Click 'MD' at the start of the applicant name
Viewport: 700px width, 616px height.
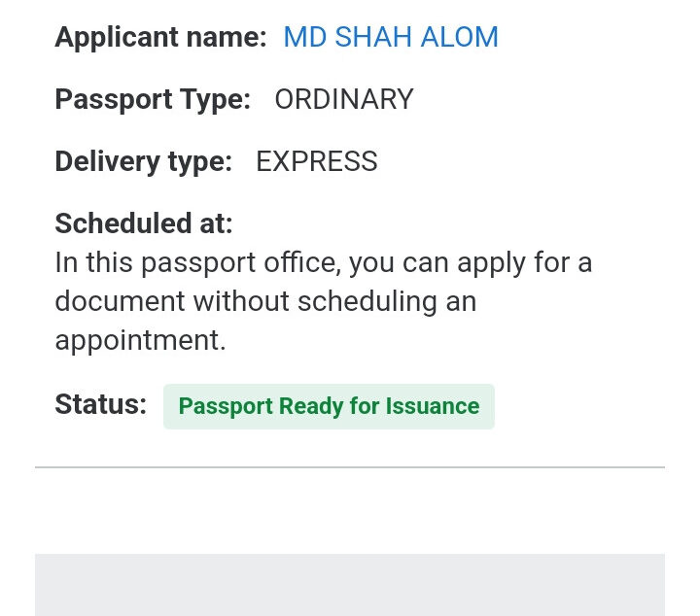point(304,38)
